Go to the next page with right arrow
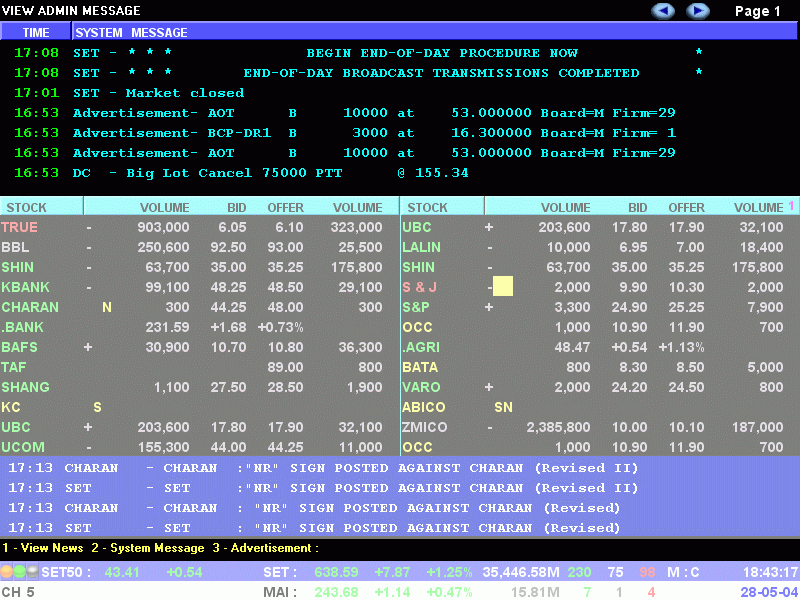Image resolution: width=800 pixels, height=600 pixels. (x=697, y=11)
